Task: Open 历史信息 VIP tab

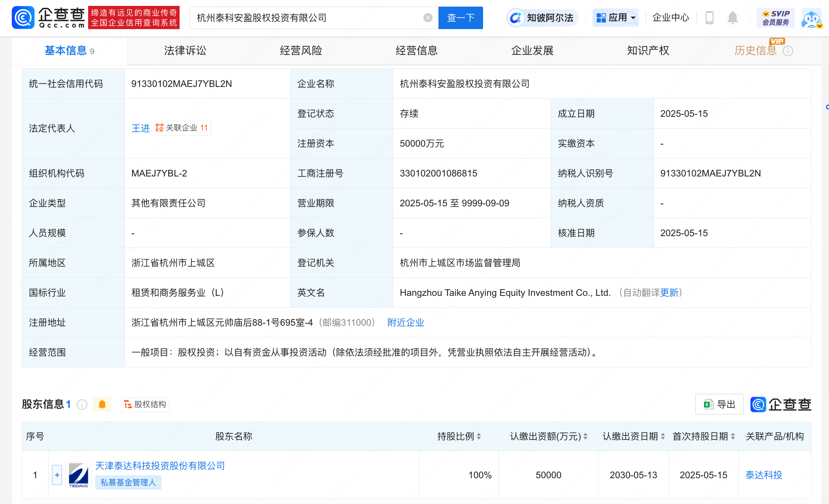Action: (756, 51)
